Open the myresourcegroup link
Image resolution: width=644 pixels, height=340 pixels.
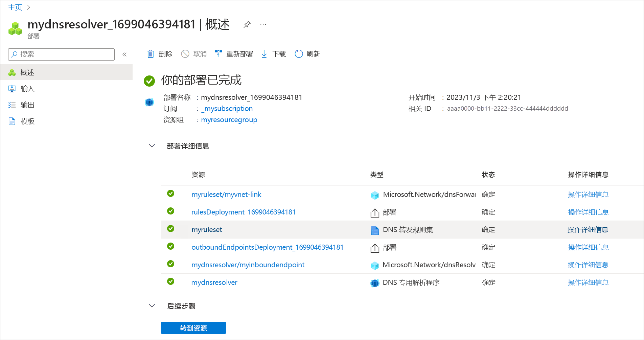pyautogui.click(x=229, y=120)
